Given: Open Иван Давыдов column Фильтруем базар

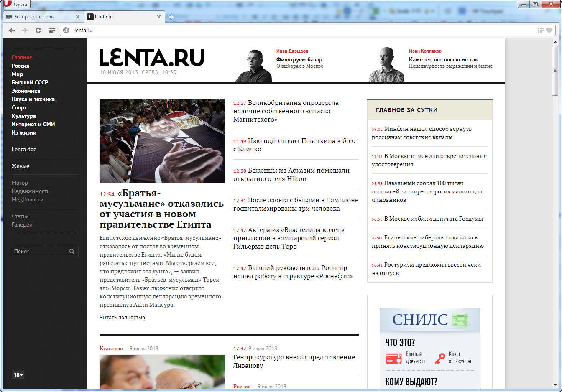Looking at the screenshot, I should (299, 59).
